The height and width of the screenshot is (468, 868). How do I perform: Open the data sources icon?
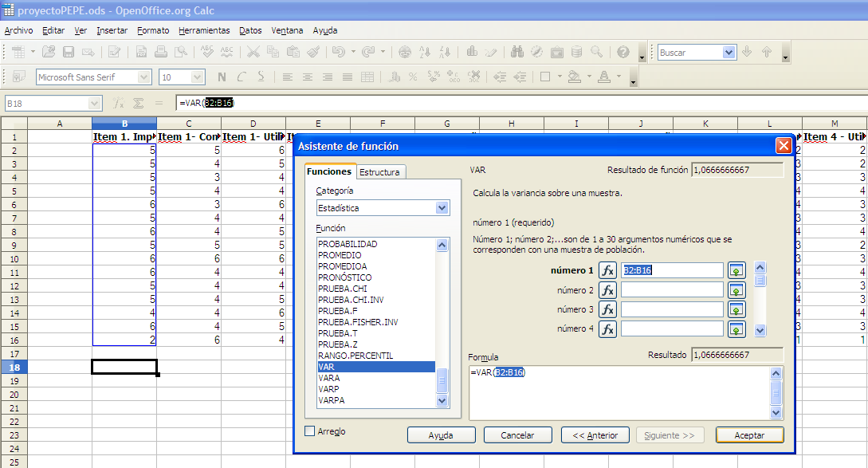(x=577, y=52)
